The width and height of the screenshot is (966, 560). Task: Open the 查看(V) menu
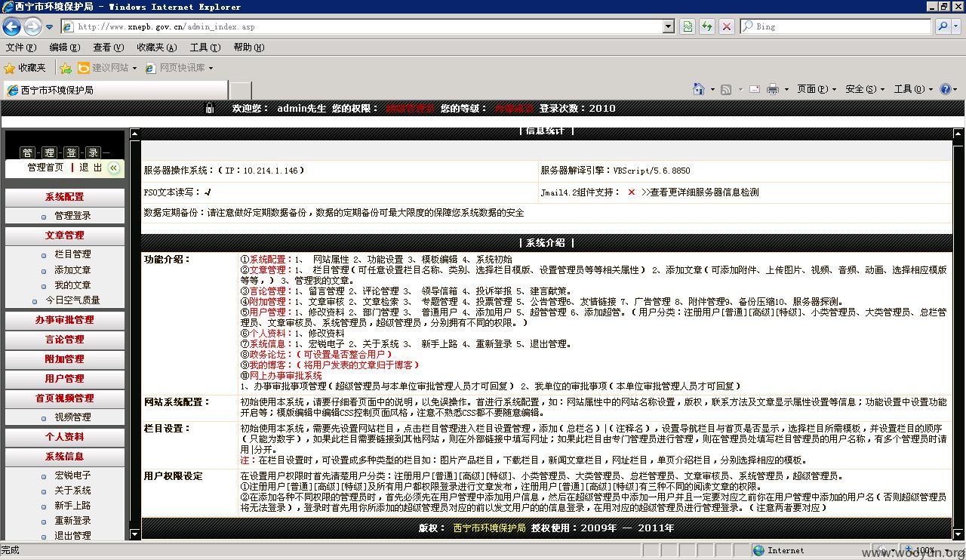click(x=109, y=48)
